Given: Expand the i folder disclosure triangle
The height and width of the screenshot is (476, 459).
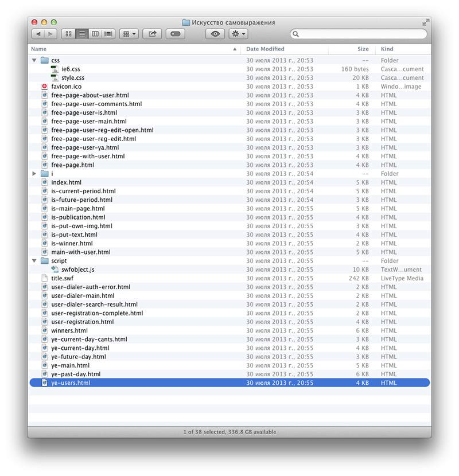Looking at the screenshot, I should click(34, 174).
